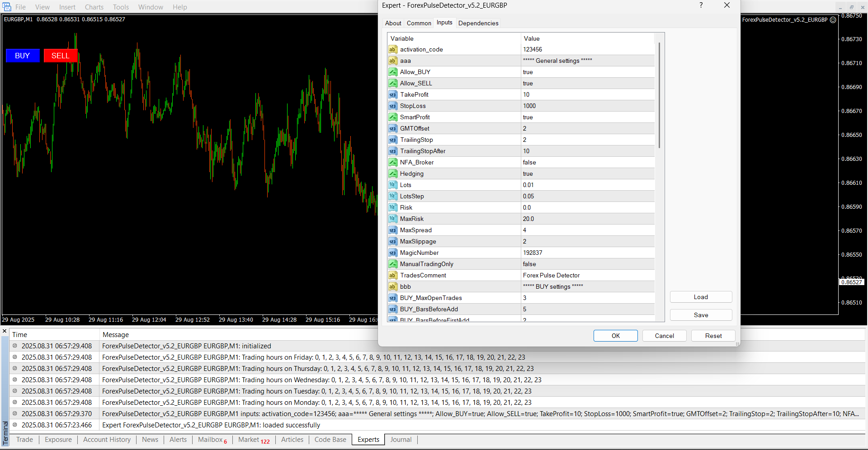Click the smiley icon next to expert name
This screenshot has width=868, height=450.
tap(833, 20)
